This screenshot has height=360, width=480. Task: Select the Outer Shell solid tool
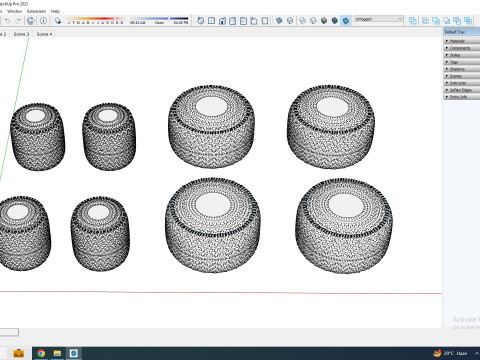coord(413,21)
